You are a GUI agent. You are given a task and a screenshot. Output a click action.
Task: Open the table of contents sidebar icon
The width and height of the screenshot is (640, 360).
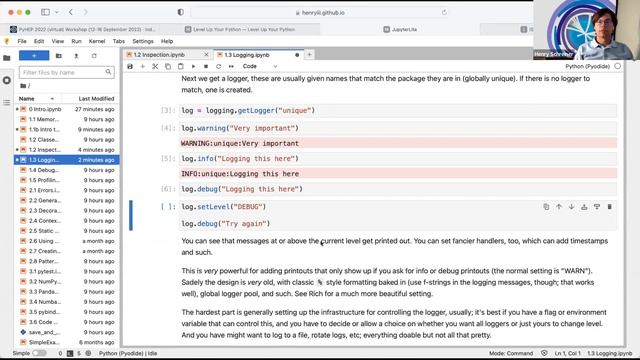(7, 102)
